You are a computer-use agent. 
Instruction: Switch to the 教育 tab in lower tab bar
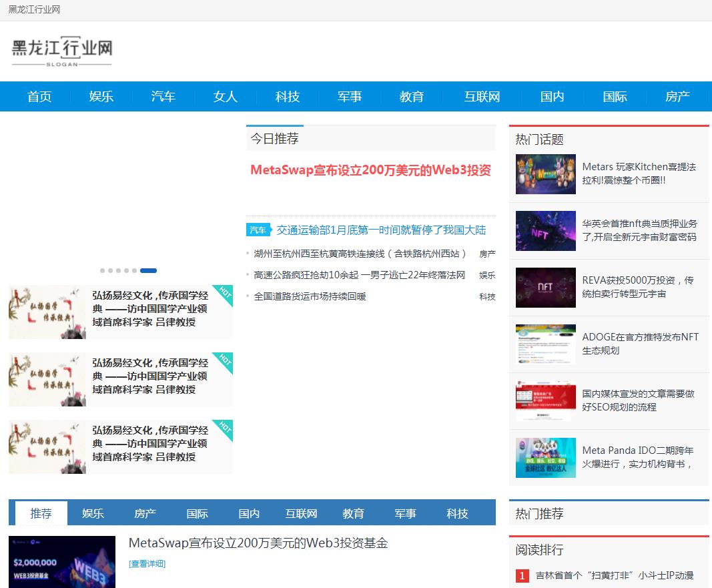[353, 513]
